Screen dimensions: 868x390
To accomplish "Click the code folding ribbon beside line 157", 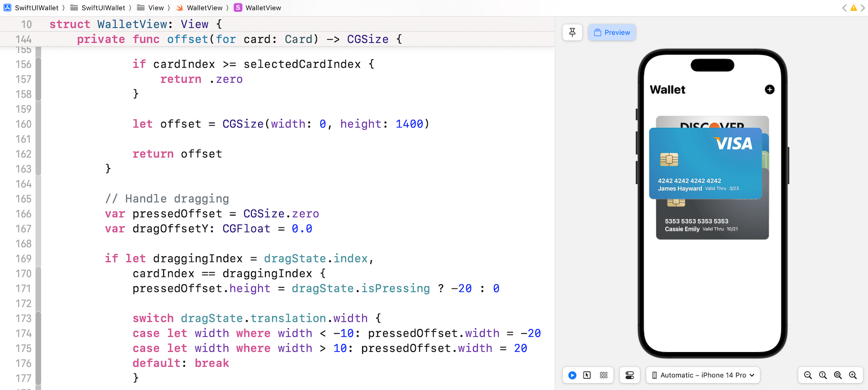I will (x=38, y=79).
